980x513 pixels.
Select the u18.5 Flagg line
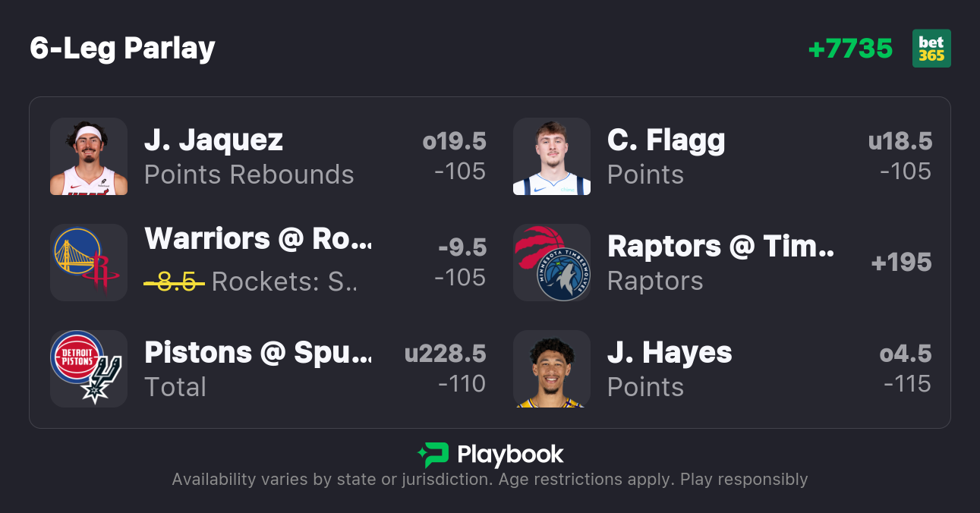(x=900, y=141)
